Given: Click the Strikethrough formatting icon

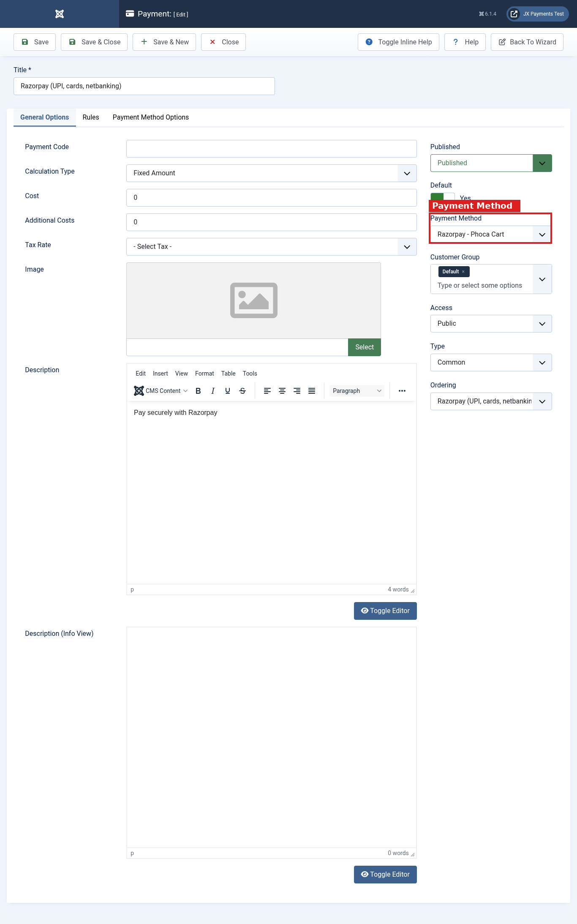Looking at the screenshot, I should point(242,391).
